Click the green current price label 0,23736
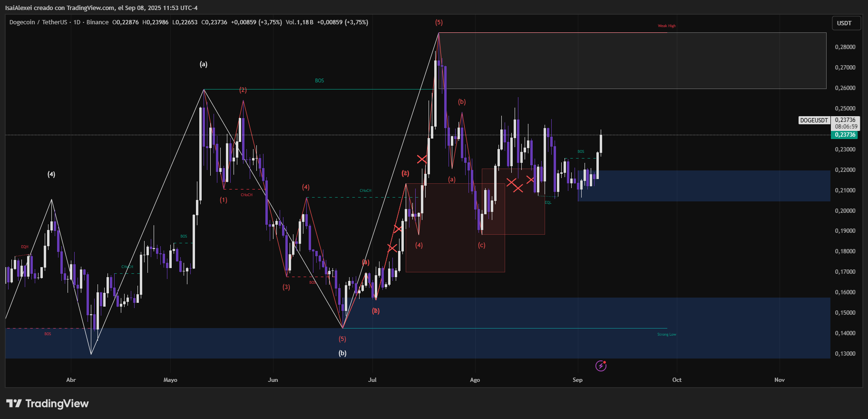Image resolution: width=868 pixels, height=419 pixels. 845,135
